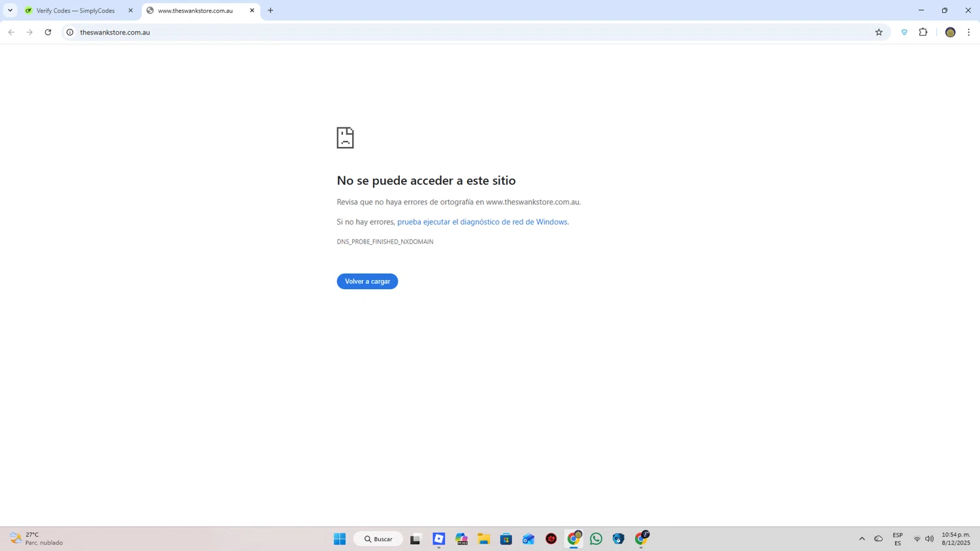Open Microsoft Store from the taskbar
This screenshot has height=551, width=980.
[506, 539]
